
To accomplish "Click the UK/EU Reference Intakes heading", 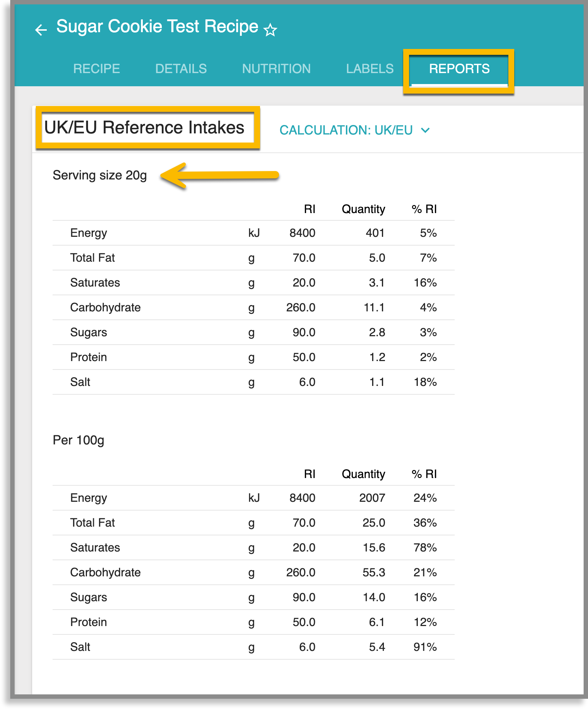I will (x=144, y=128).
